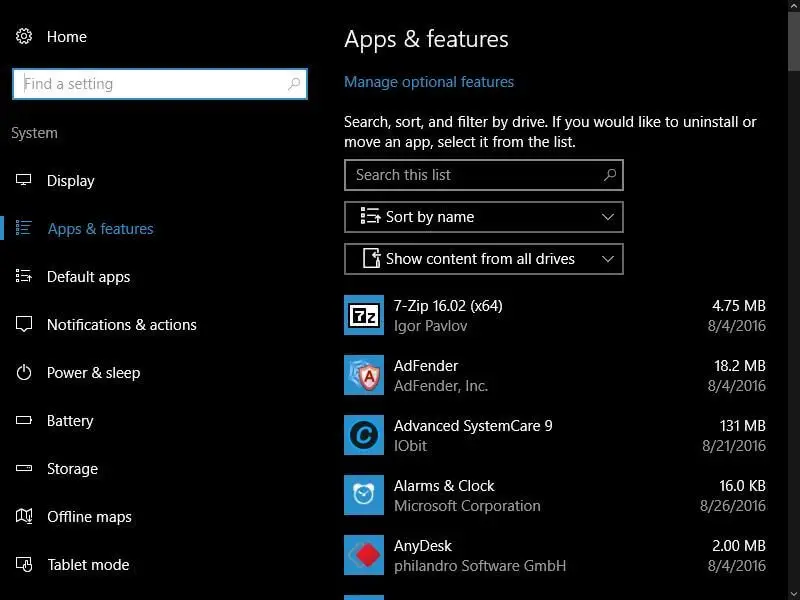Open the Storage settings page
The width and height of the screenshot is (800, 600).
coord(72,468)
